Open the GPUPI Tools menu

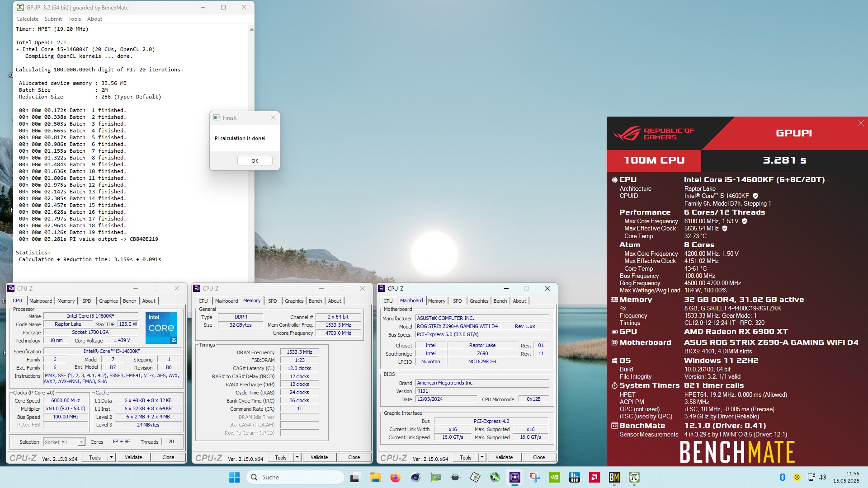coord(75,19)
